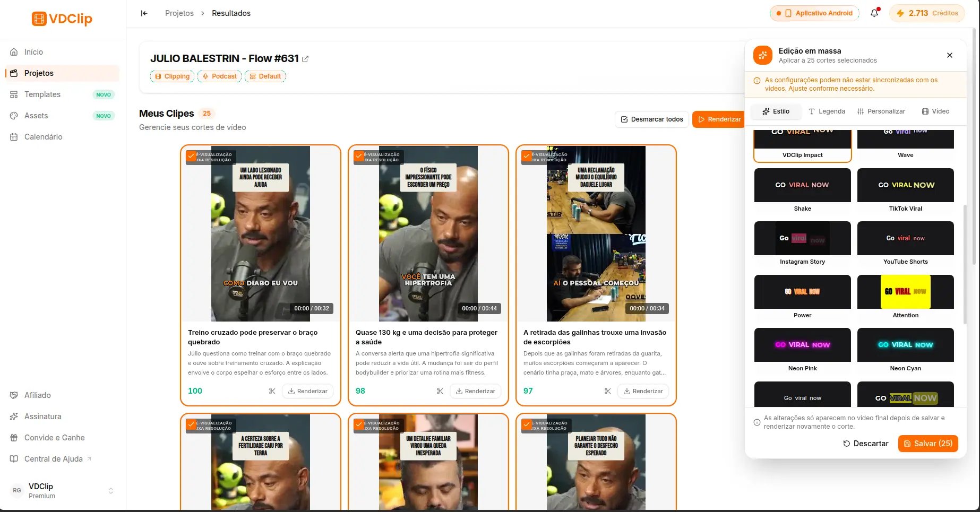This screenshot has width=980, height=512.
Task: Select the Wave caption style
Action: (906, 145)
